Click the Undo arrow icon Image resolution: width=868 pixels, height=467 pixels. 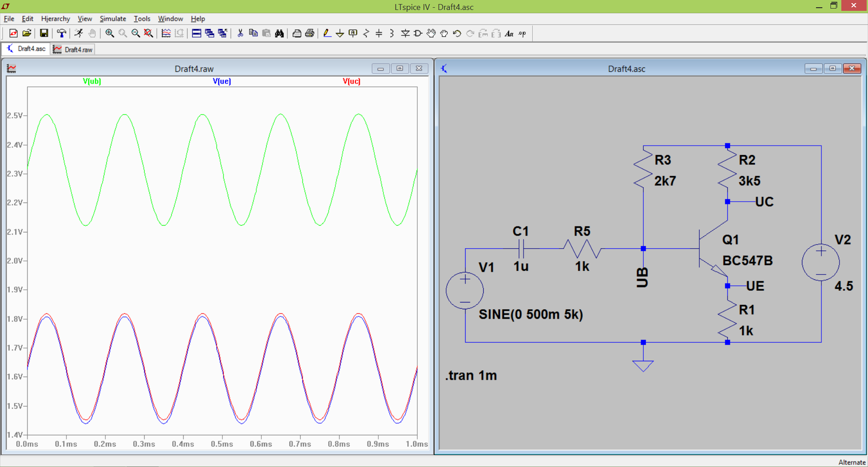[x=457, y=33]
